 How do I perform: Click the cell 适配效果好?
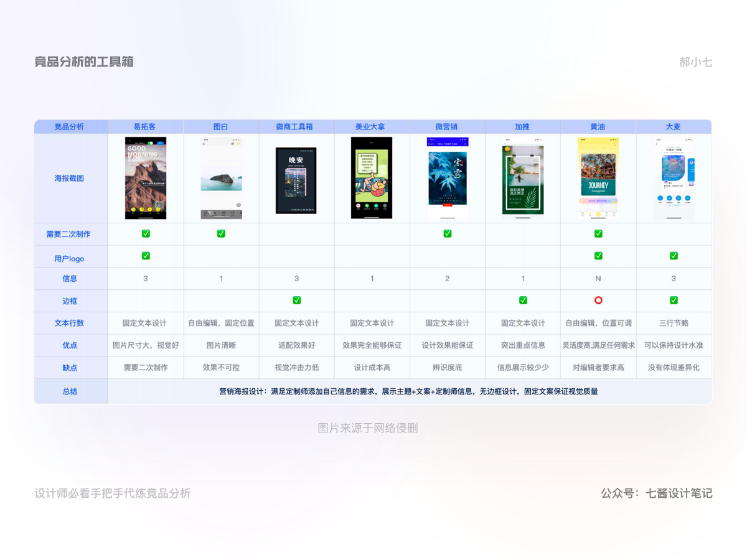pyautogui.click(x=297, y=345)
